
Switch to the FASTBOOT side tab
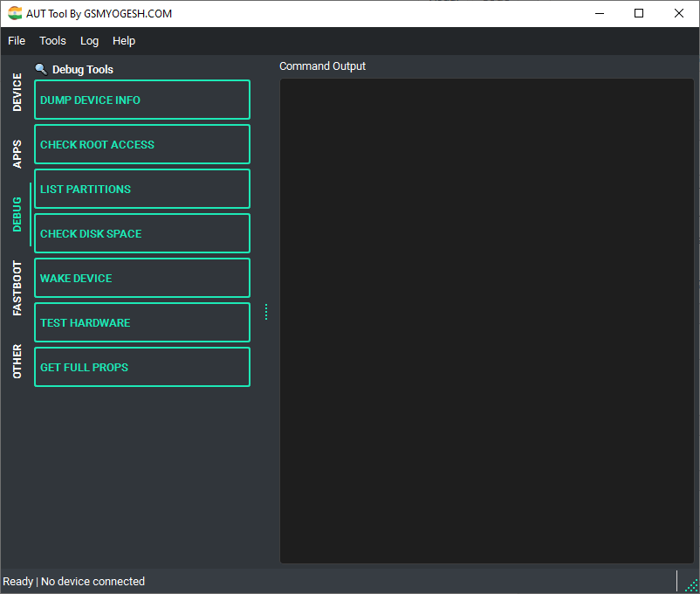(x=17, y=288)
